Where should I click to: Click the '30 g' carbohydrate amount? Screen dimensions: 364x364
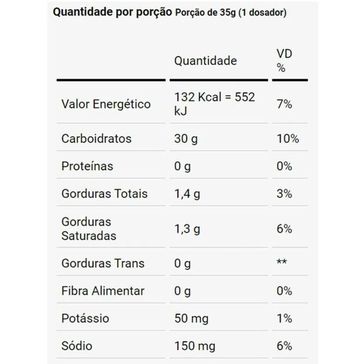186,139
